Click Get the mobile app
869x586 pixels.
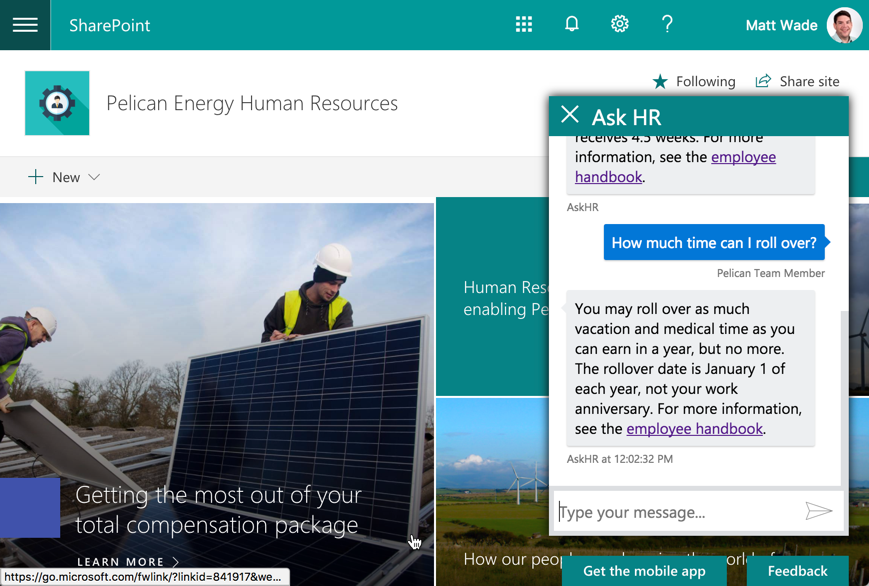(x=645, y=571)
